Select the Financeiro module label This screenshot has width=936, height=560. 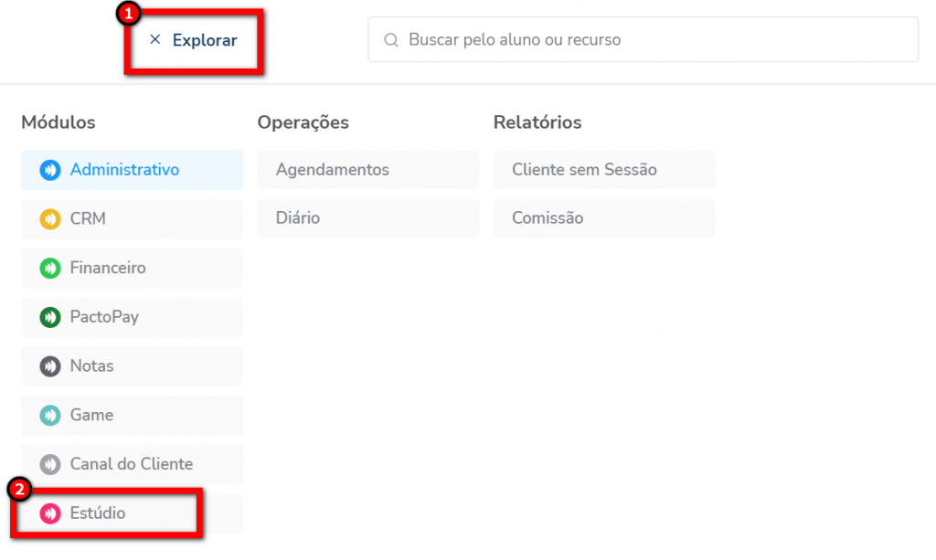108,269
